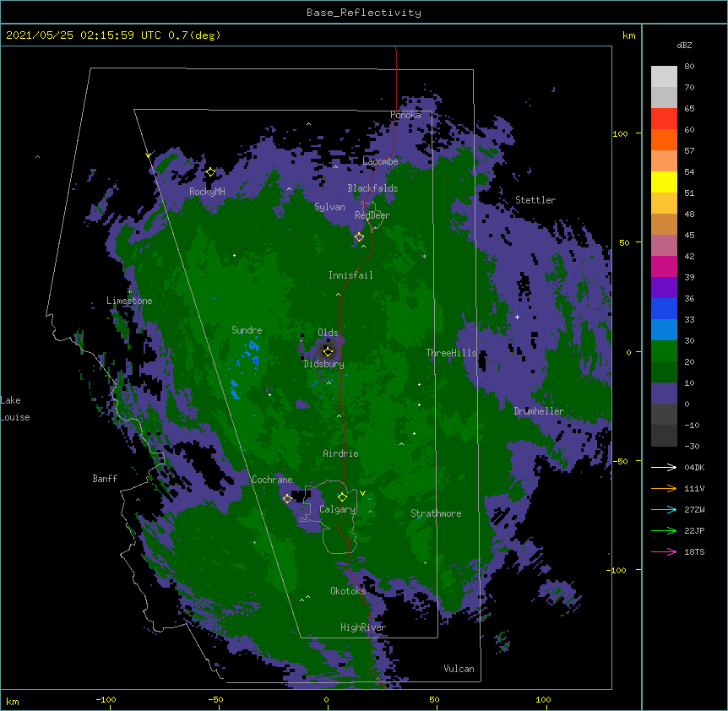Click the 50 tick on horizontal axis
The height and width of the screenshot is (711, 728).
(x=435, y=699)
